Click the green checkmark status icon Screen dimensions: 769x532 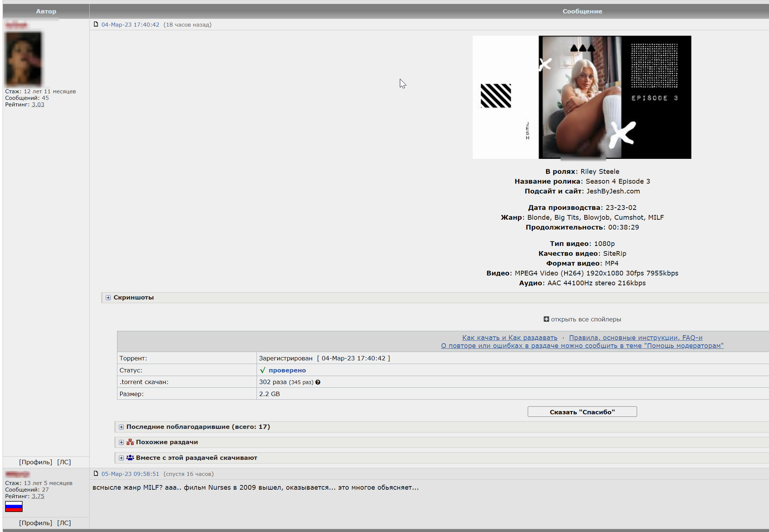point(262,370)
